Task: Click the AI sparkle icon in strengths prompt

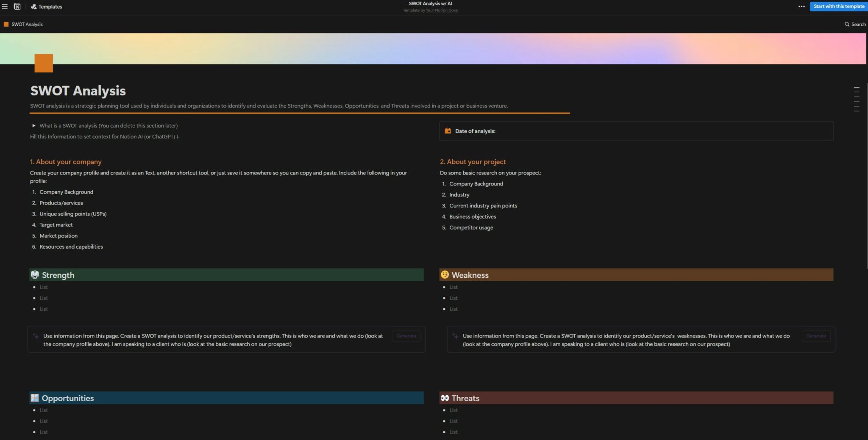Action: tap(36, 336)
